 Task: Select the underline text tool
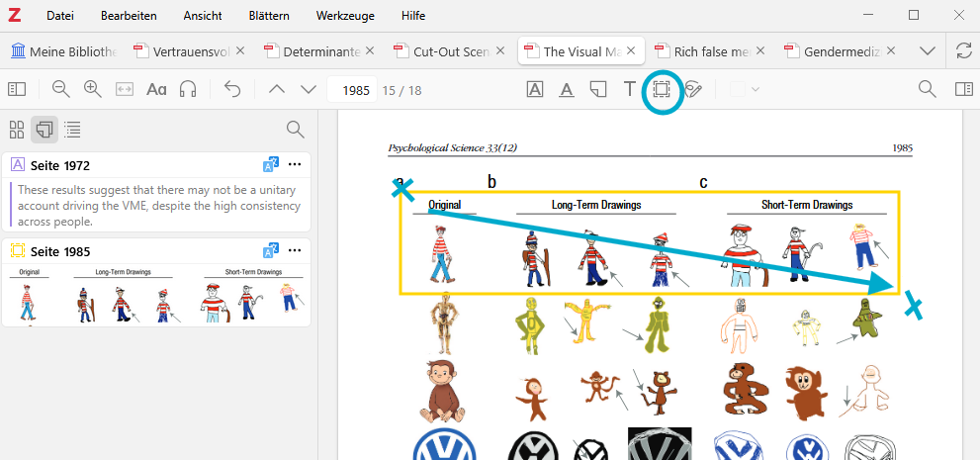pyautogui.click(x=567, y=89)
